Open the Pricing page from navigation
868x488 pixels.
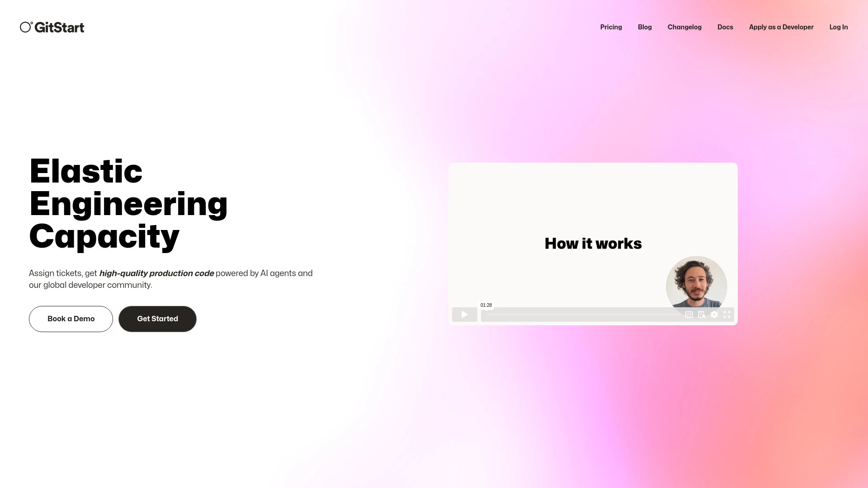[x=610, y=27]
